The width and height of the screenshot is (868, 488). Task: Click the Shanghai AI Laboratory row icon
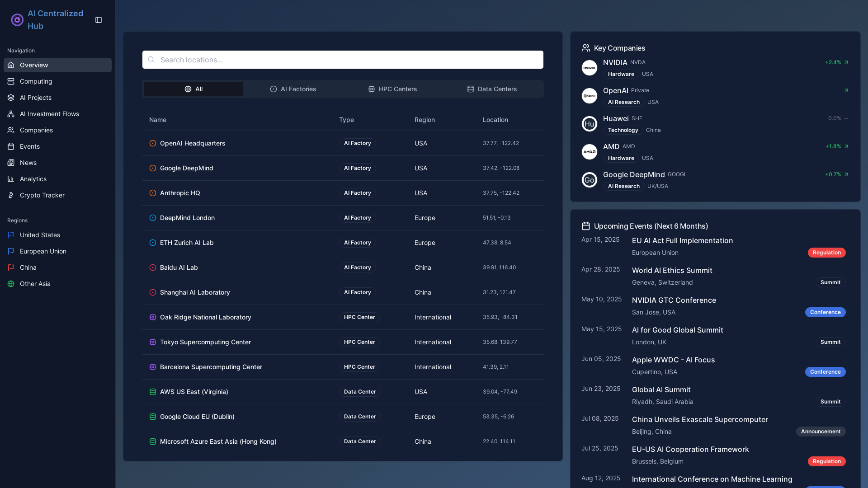coord(153,292)
